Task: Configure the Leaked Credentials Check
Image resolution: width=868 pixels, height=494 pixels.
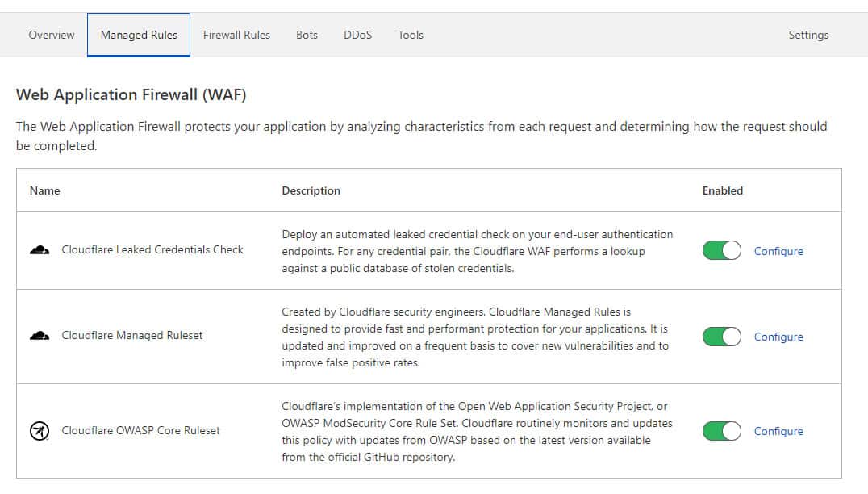Action: pyautogui.click(x=778, y=251)
